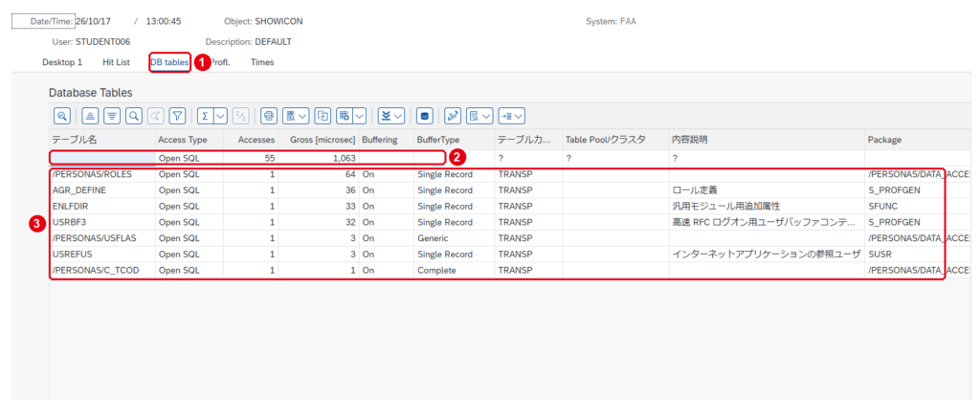Select the /PERSONAS/C_TCOD table name cell
The width and height of the screenshot is (980, 400).
[x=102, y=270]
